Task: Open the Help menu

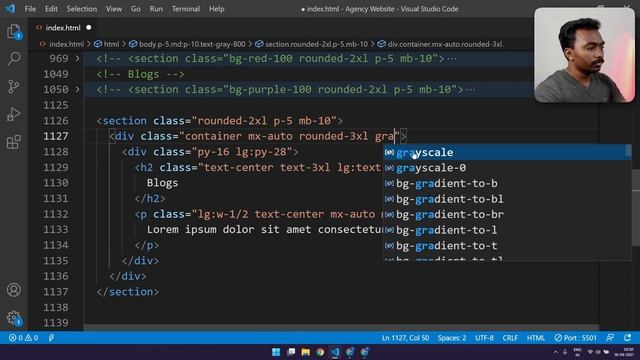Action: pos(217,9)
